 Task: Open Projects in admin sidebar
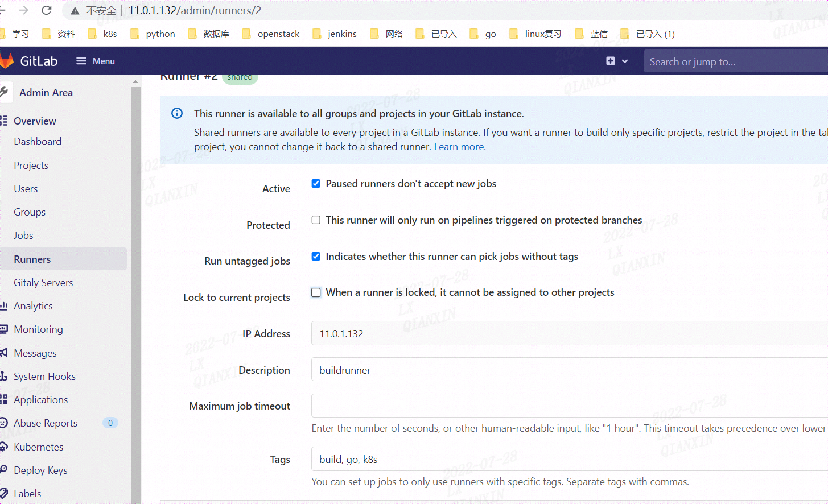pyautogui.click(x=31, y=166)
